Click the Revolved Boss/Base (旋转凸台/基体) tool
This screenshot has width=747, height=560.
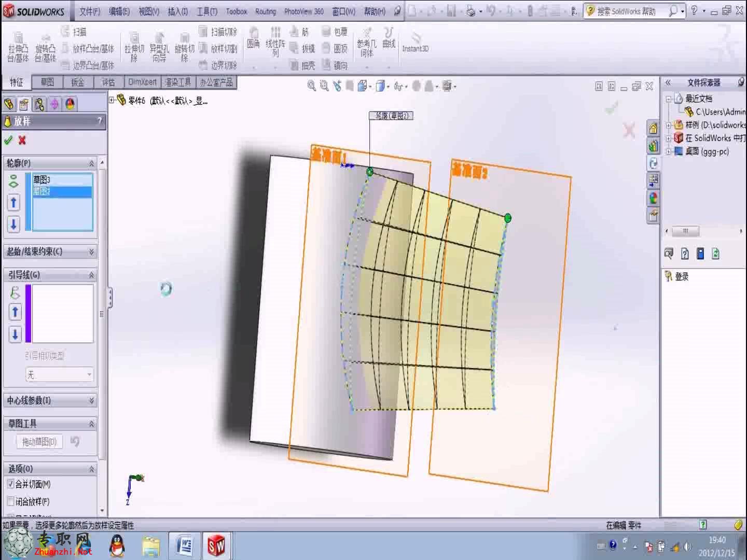pyautogui.click(x=45, y=48)
